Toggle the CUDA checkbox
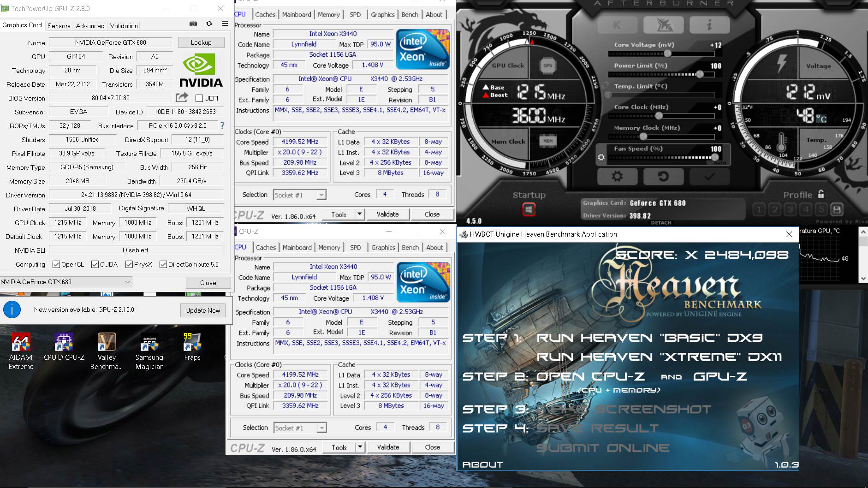Image resolution: width=868 pixels, height=488 pixels. (x=95, y=264)
